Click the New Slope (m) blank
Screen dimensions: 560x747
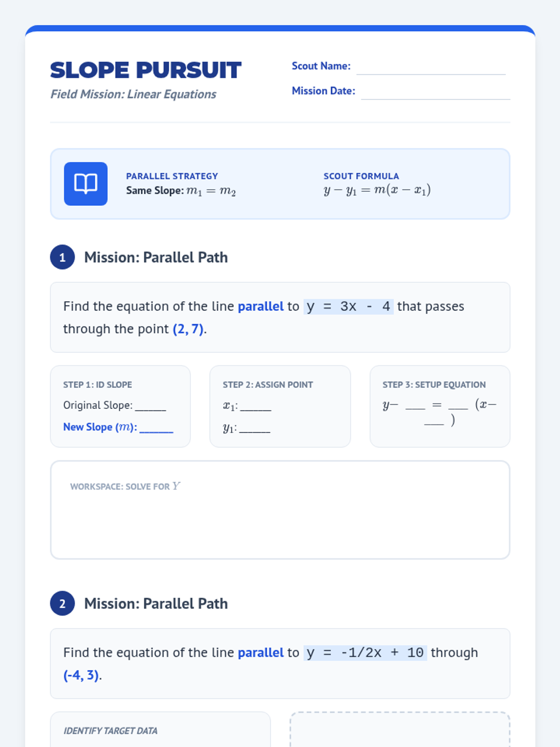(x=156, y=428)
